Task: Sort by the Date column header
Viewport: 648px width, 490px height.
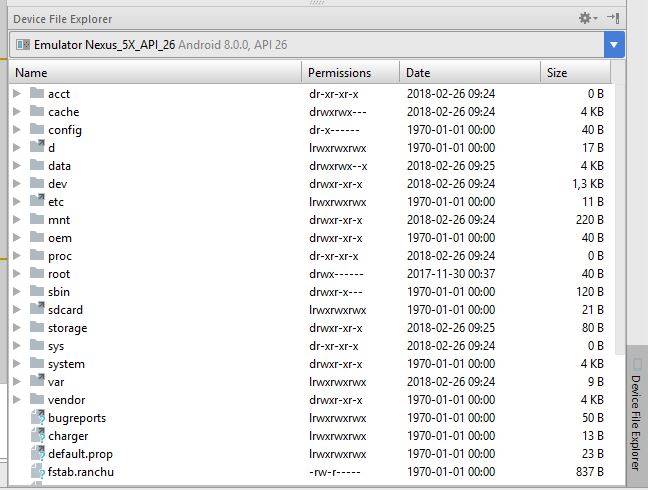Action: 470,73
